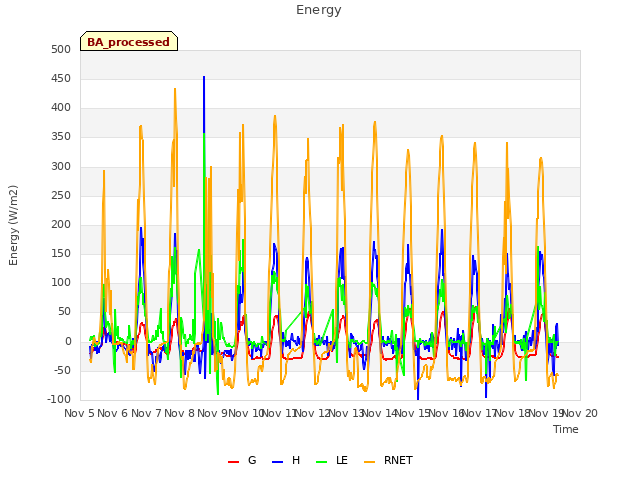Click the blue H legend color marker
Image resolution: width=640 pixels, height=480 pixels.
[x=278, y=462]
